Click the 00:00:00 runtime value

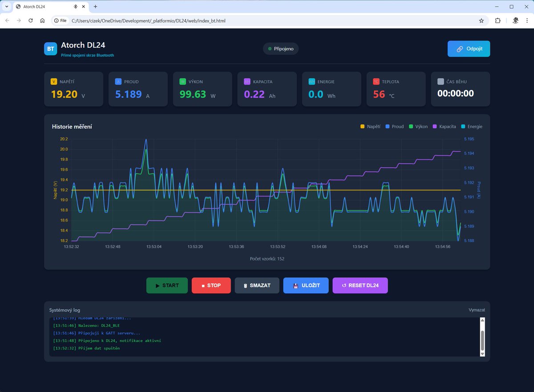pos(456,93)
